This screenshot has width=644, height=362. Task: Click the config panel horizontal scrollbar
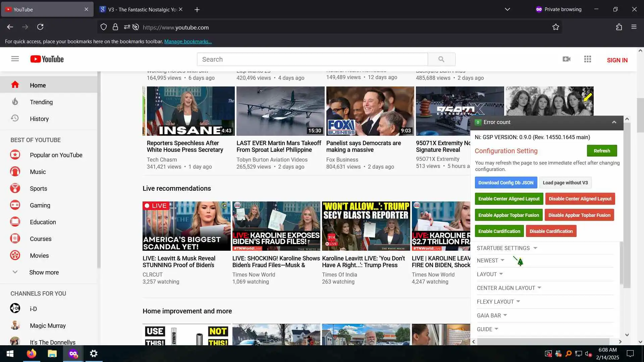(x=543, y=342)
